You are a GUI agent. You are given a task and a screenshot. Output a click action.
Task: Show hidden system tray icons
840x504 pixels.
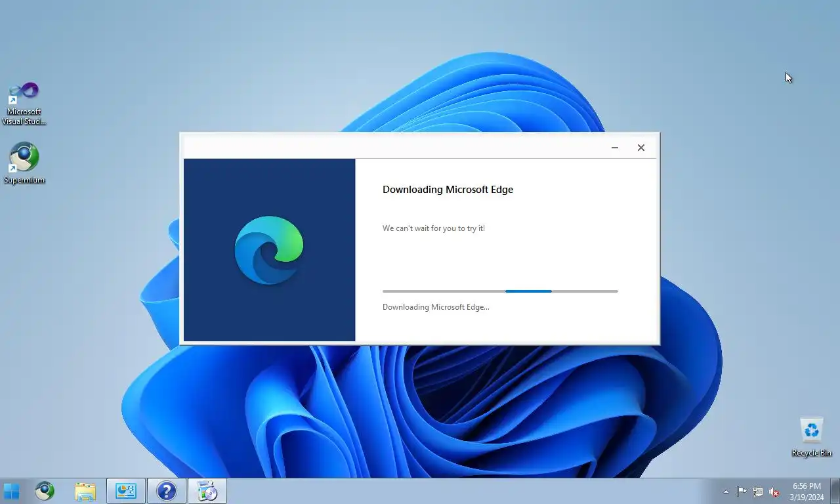(726, 492)
